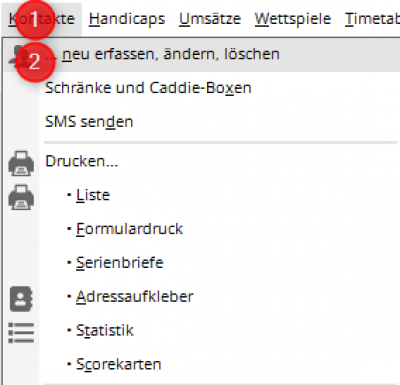The width and height of the screenshot is (400, 385).
Task: Click the red annotation marker 2
Action: click(x=35, y=62)
